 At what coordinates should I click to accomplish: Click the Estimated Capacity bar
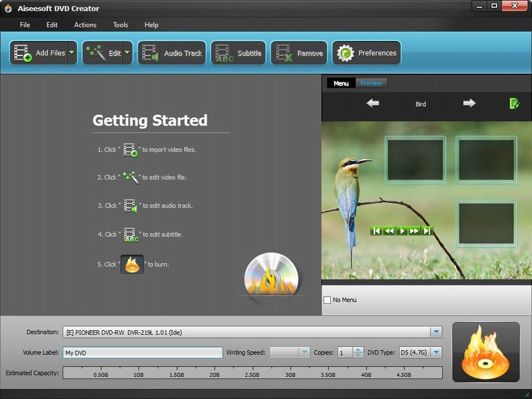point(254,372)
